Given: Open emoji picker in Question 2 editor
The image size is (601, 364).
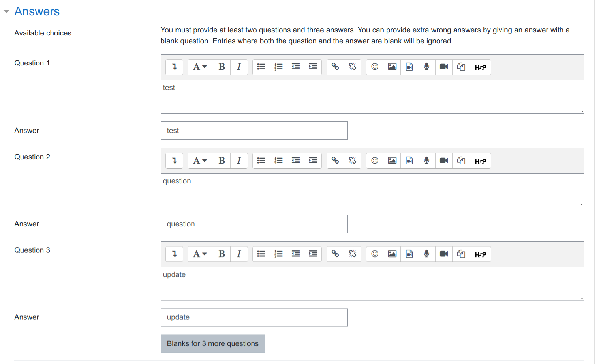Looking at the screenshot, I should 375,161.
